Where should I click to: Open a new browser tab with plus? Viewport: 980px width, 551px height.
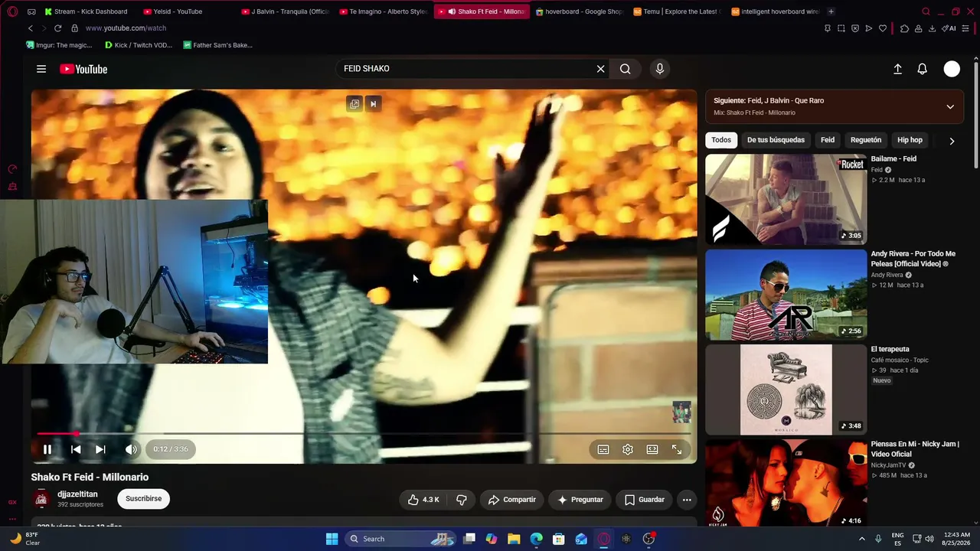point(831,11)
